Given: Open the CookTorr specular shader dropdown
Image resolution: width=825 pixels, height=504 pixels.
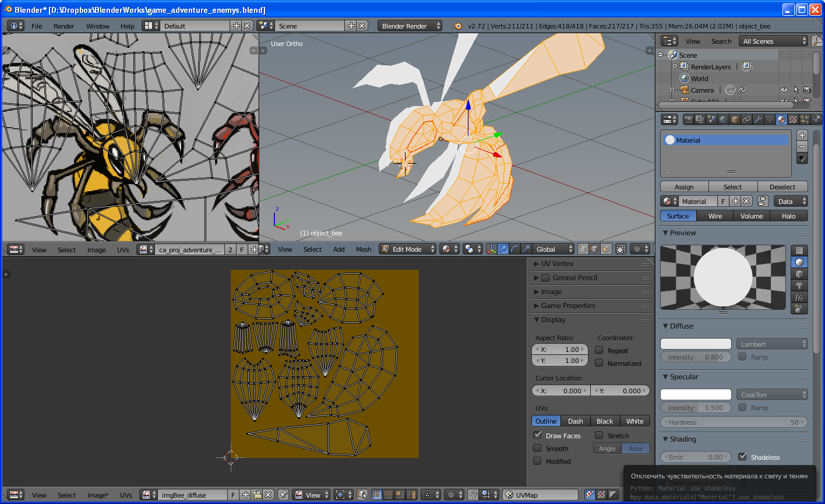Looking at the screenshot, I should (772, 394).
